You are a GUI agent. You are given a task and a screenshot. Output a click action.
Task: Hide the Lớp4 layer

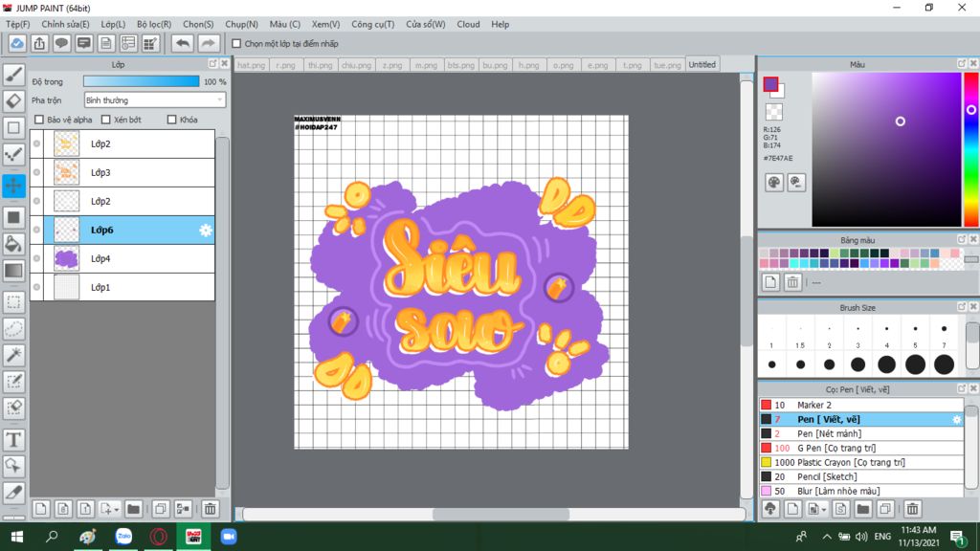click(x=37, y=258)
